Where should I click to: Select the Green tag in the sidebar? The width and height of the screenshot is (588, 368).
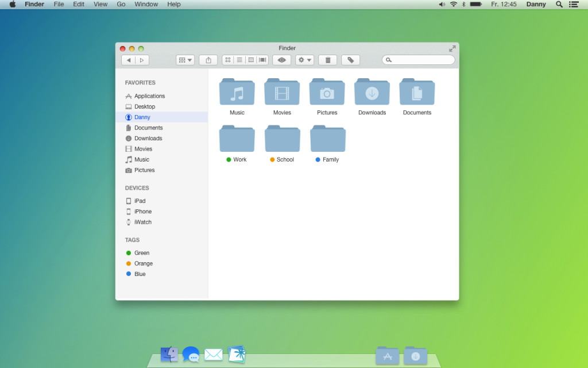click(141, 252)
